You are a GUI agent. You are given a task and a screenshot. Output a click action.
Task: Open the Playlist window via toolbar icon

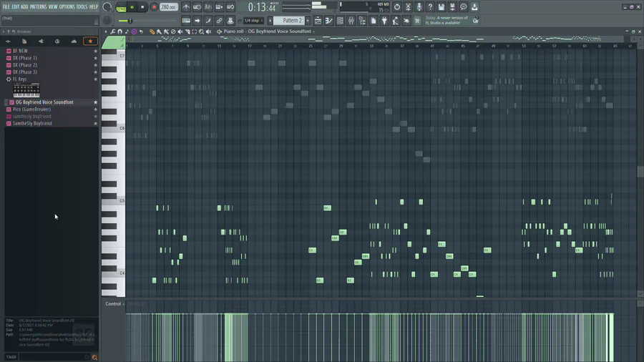click(318, 21)
